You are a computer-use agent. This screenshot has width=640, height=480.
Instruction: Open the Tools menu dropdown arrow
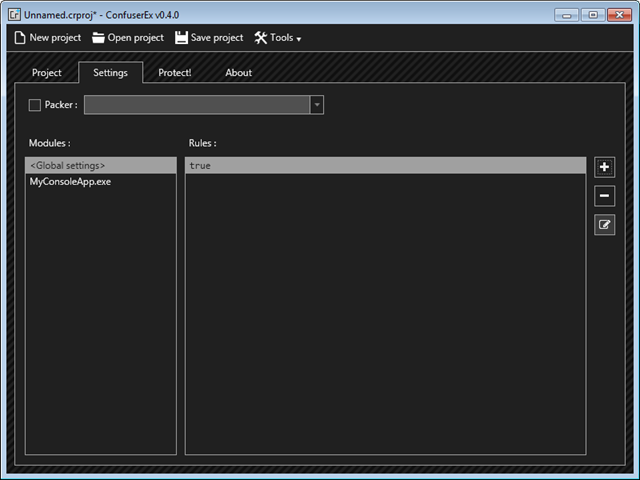click(x=298, y=39)
